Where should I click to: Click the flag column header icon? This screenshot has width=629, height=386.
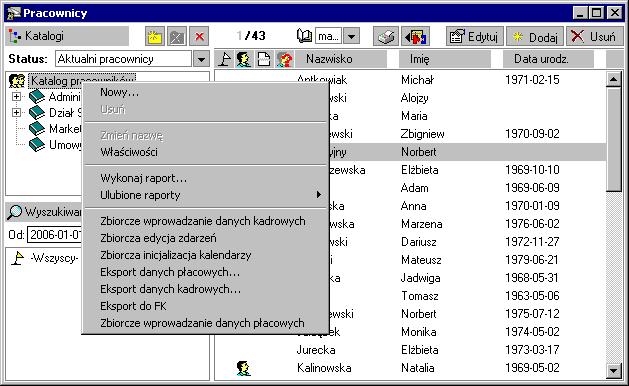coord(225,59)
